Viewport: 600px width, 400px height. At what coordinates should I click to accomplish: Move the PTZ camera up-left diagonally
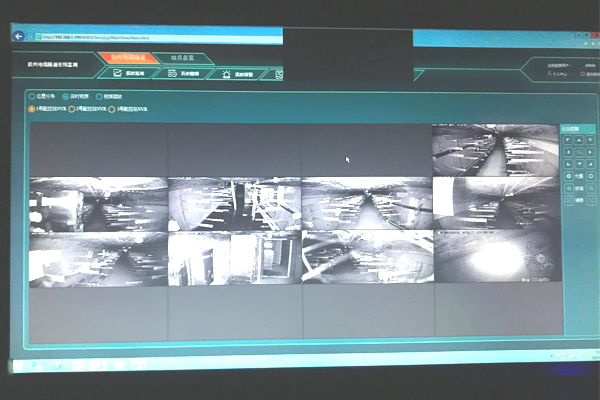567,142
